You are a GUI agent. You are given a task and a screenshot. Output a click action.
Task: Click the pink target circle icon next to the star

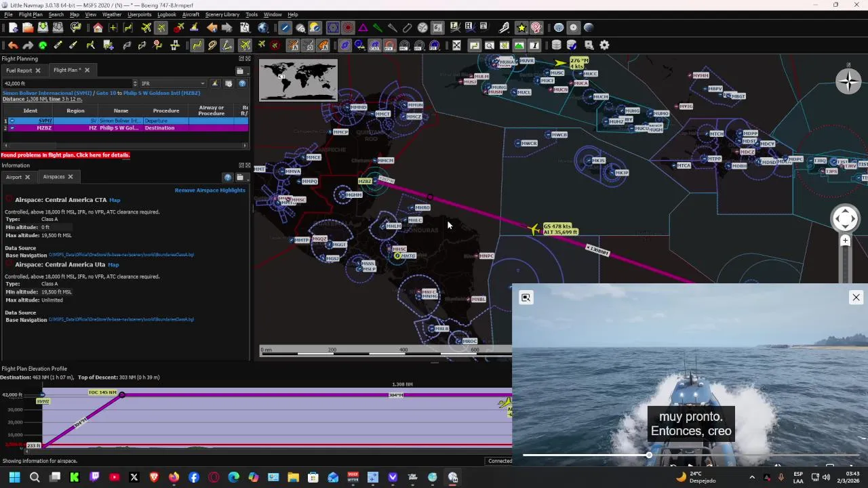coord(536,28)
